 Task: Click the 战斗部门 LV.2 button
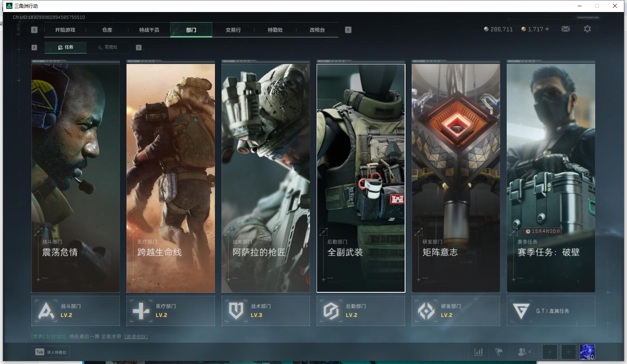(76, 311)
